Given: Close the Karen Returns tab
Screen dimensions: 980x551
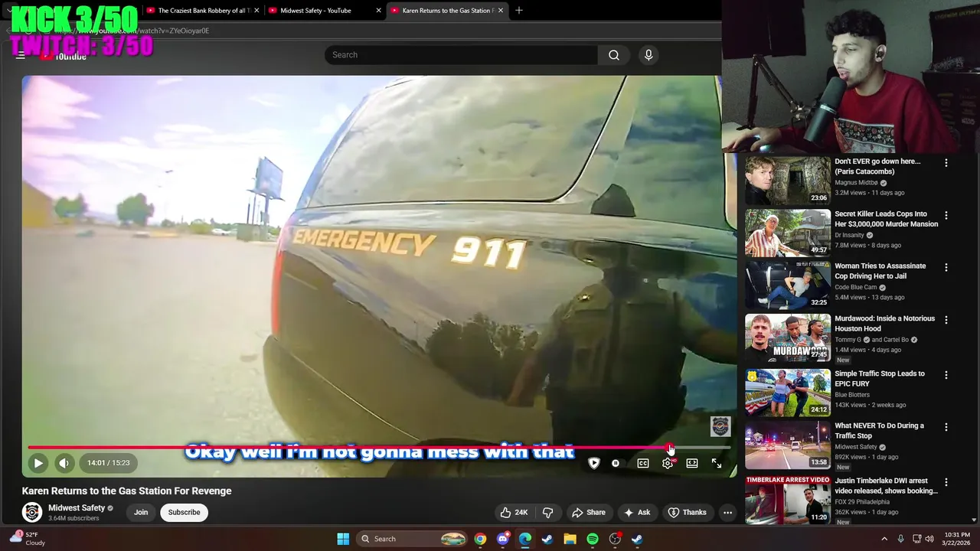Looking at the screenshot, I should coord(500,11).
